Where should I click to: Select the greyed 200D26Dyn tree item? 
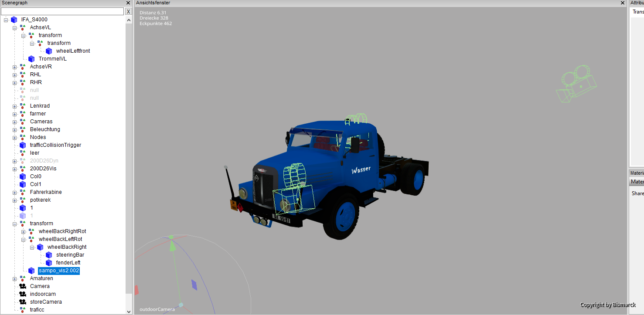tap(44, 161)
